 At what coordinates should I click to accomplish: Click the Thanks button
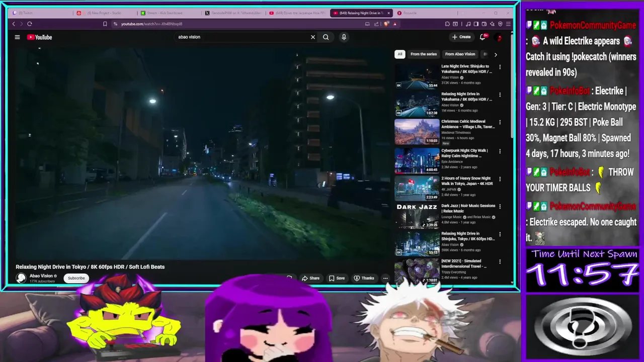point(364,278)
